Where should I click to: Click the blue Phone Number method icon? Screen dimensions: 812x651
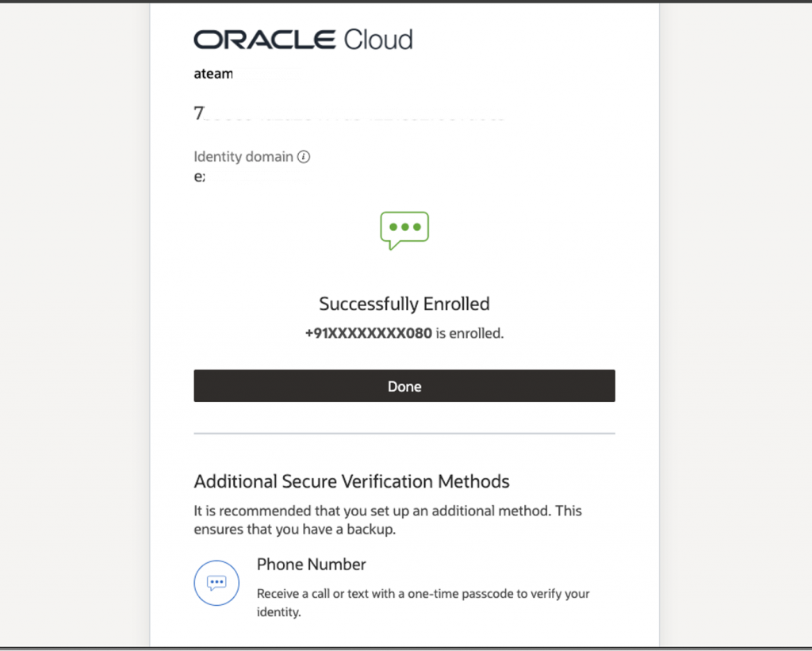pyautogui.click(x=216, y=583)
